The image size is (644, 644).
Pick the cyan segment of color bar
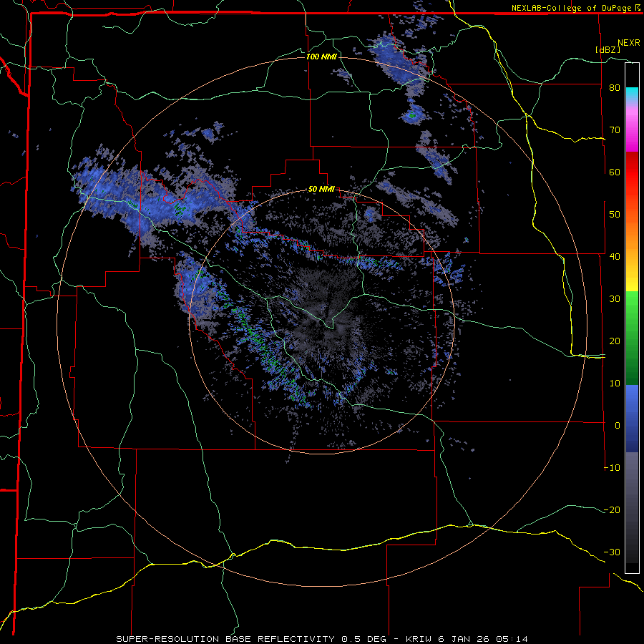click(x=632, y=94)
